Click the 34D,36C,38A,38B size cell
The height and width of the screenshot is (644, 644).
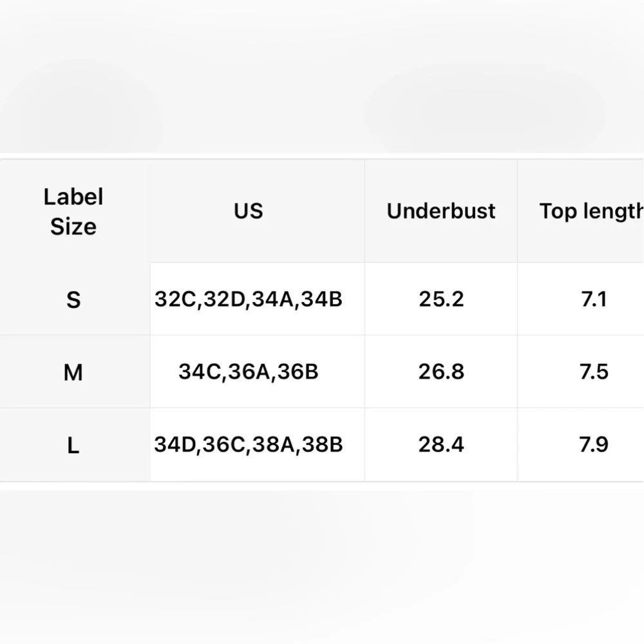point(249,444)
